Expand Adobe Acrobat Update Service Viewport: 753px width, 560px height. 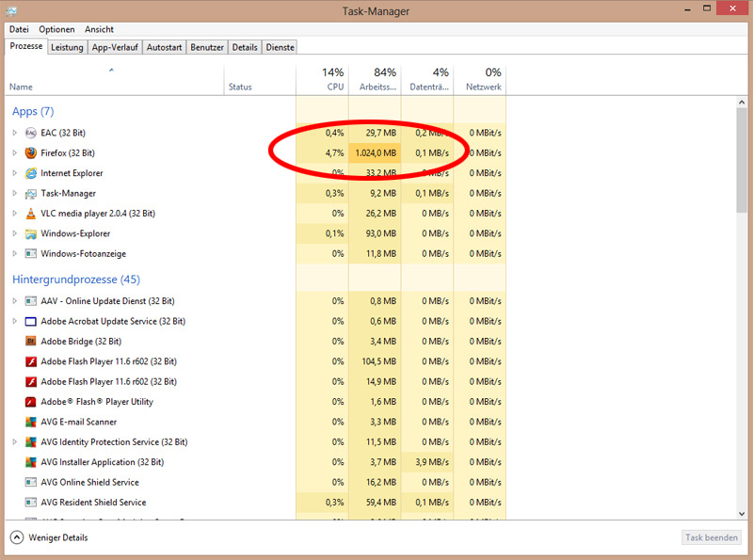point(14,321)
